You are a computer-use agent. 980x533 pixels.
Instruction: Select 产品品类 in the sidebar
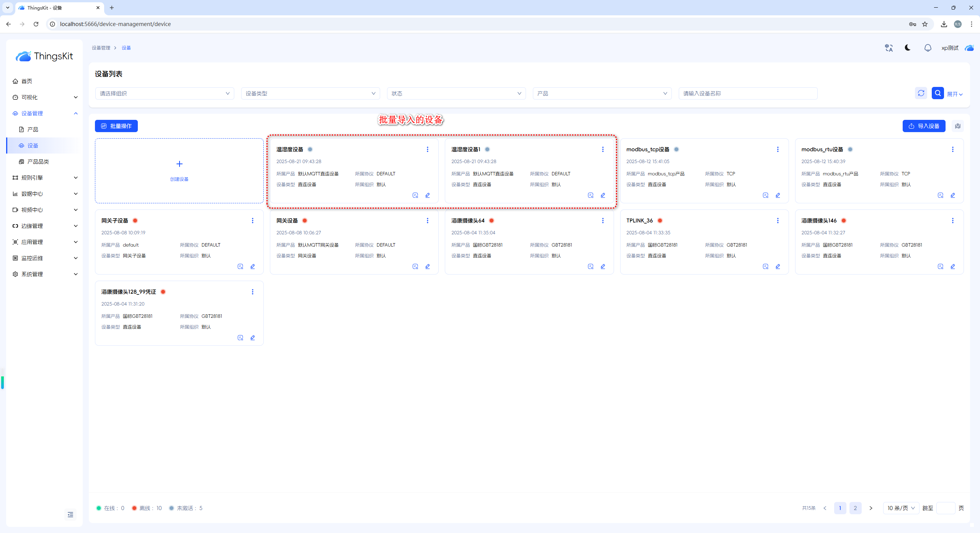[x=38, y=162]
